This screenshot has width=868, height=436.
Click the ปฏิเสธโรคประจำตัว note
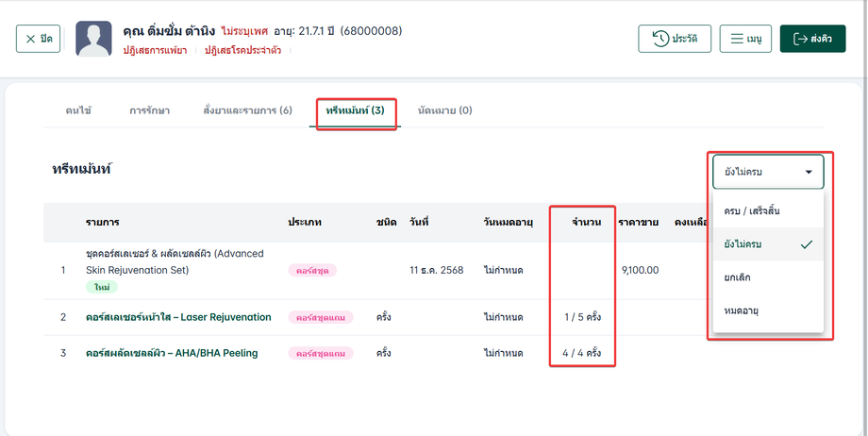[x=243, y=50]
